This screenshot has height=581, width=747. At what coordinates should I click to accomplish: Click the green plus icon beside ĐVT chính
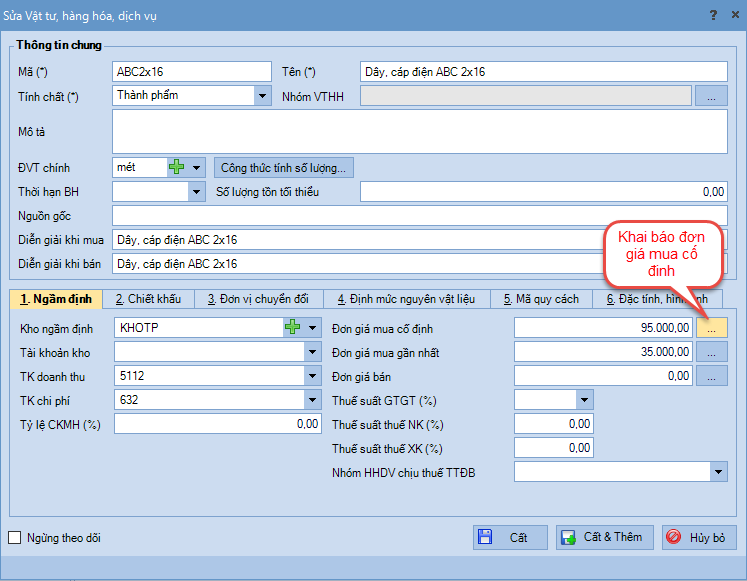(177, 167)
